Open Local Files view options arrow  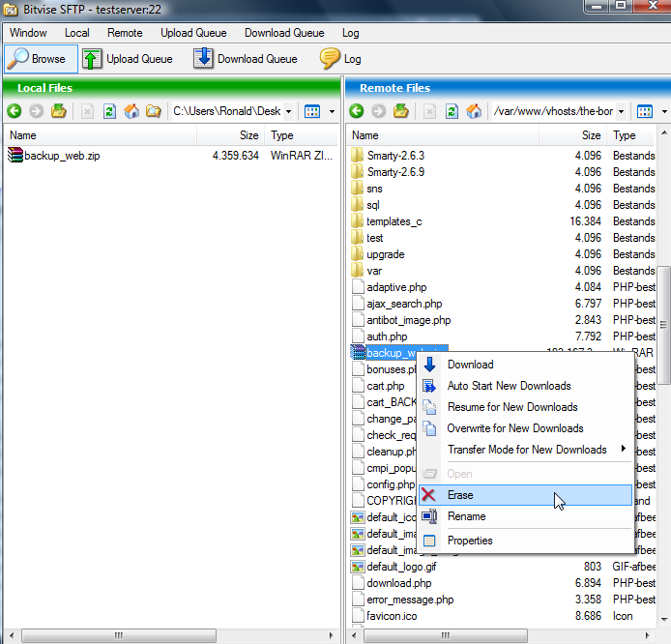click(x=332, y=111)
